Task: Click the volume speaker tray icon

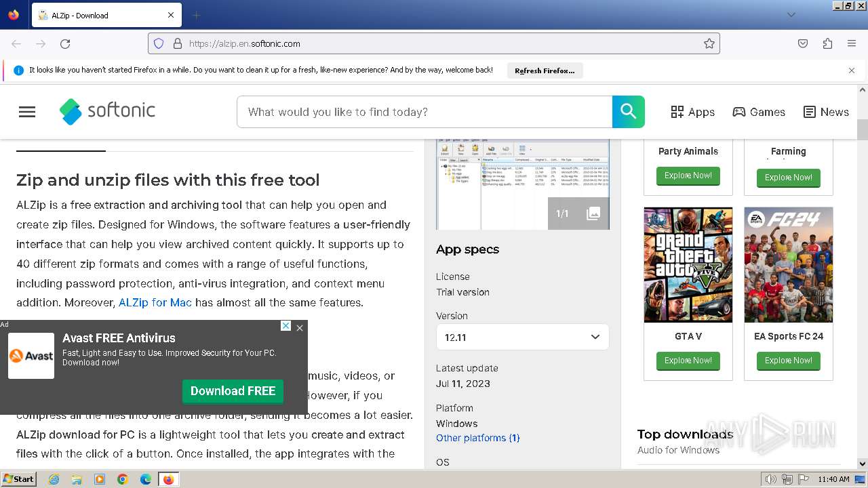Action: coord(771,479)
